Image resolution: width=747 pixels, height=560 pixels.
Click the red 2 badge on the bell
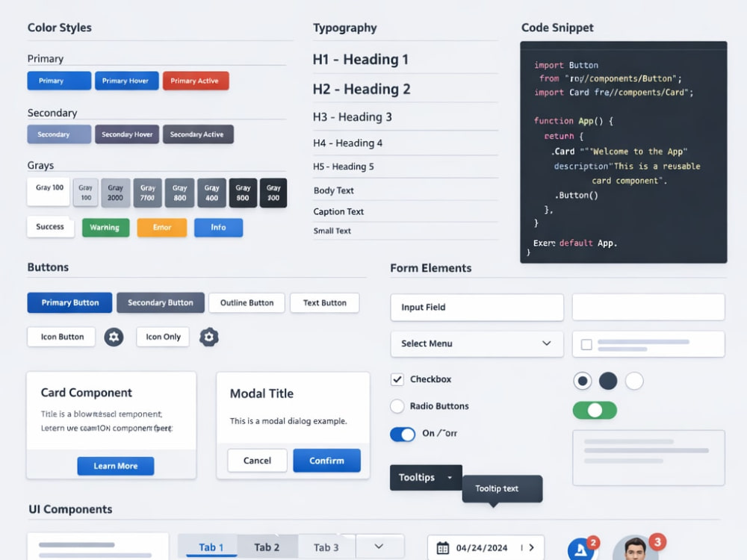pyautogui.click(x=593, y=542)
